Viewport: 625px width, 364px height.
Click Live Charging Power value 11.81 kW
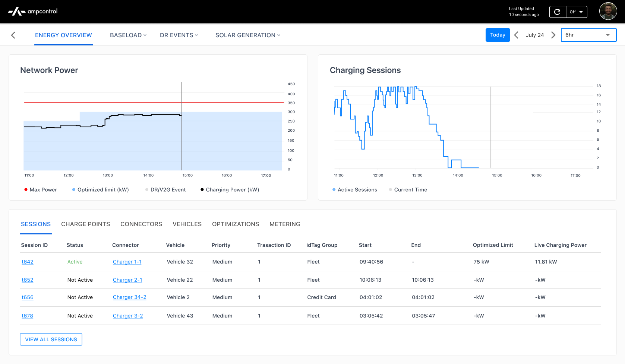click(x=546, y=262)
